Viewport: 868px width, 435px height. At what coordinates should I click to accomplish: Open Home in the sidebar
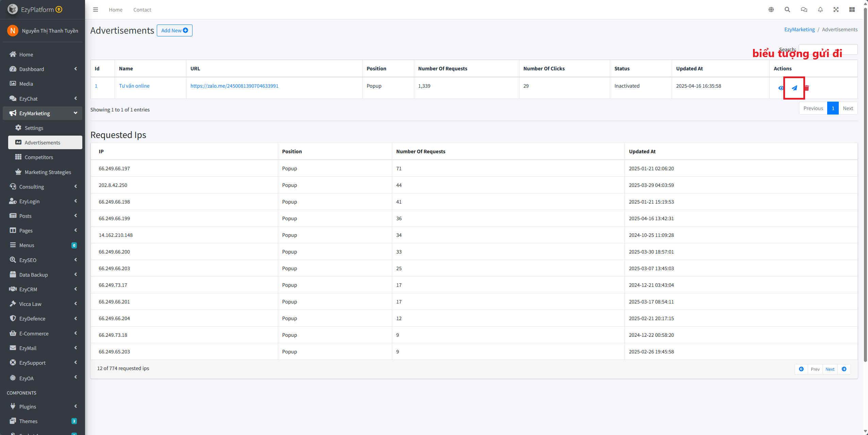(43, 54)
